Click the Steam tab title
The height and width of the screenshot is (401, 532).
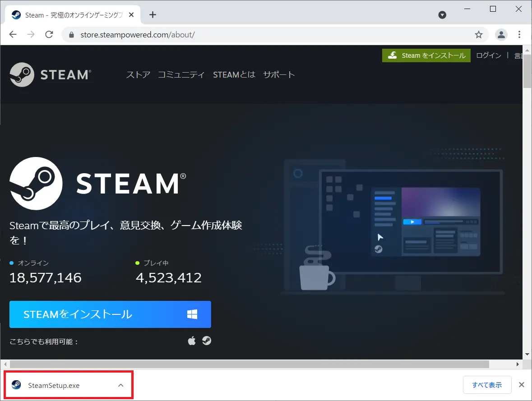[74, 15]
